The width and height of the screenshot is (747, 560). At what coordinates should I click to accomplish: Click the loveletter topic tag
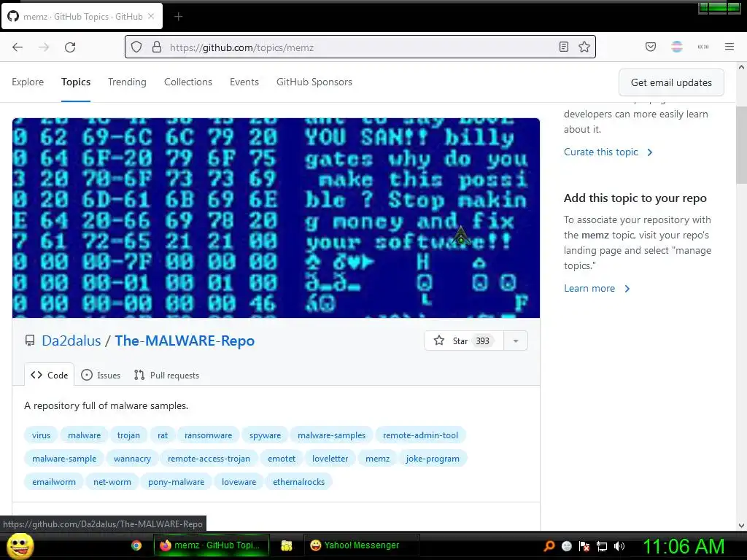pyautogui.click(x=330, y=459)
